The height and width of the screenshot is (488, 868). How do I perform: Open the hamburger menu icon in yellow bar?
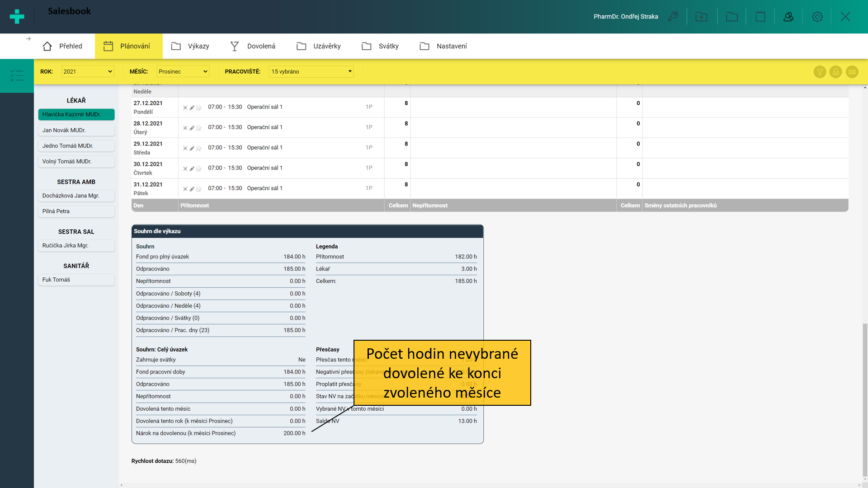[x=852, y=72]
